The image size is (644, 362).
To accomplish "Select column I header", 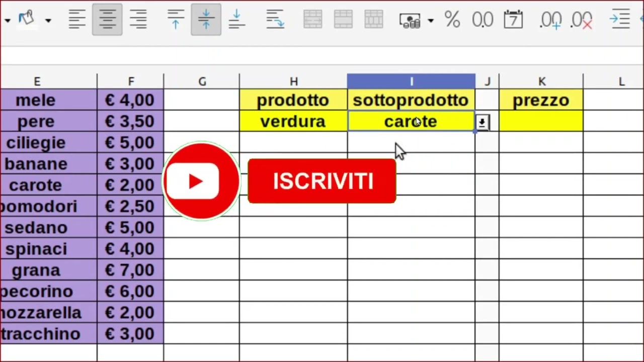I will (411, 81).
